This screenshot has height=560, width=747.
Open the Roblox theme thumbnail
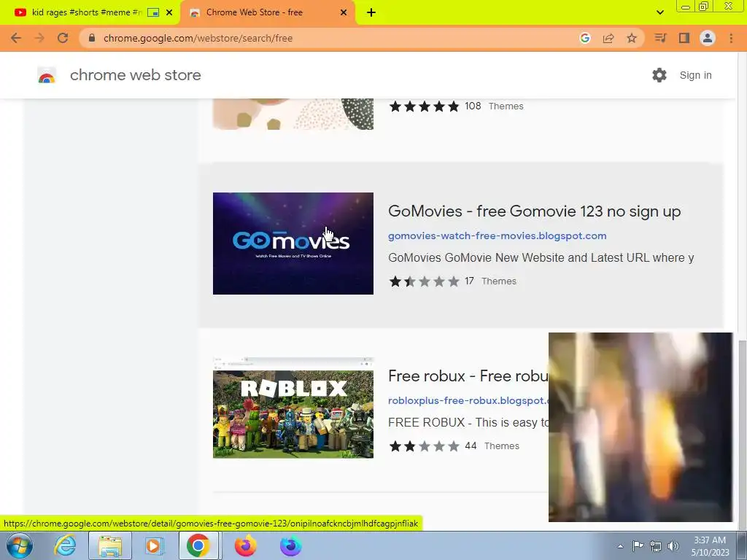pyautogui.click(x=293, y=408)
